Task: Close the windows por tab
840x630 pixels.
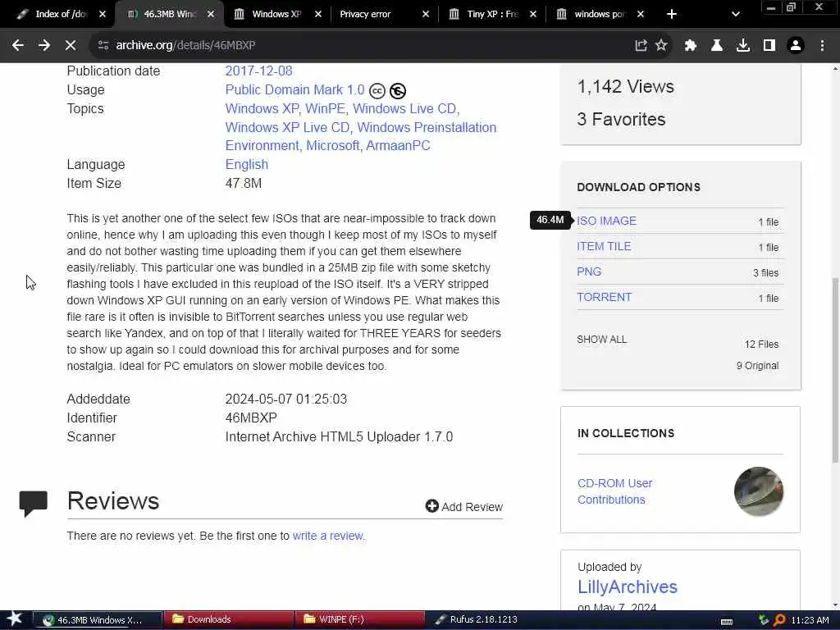Action: (x=641, y=15)
